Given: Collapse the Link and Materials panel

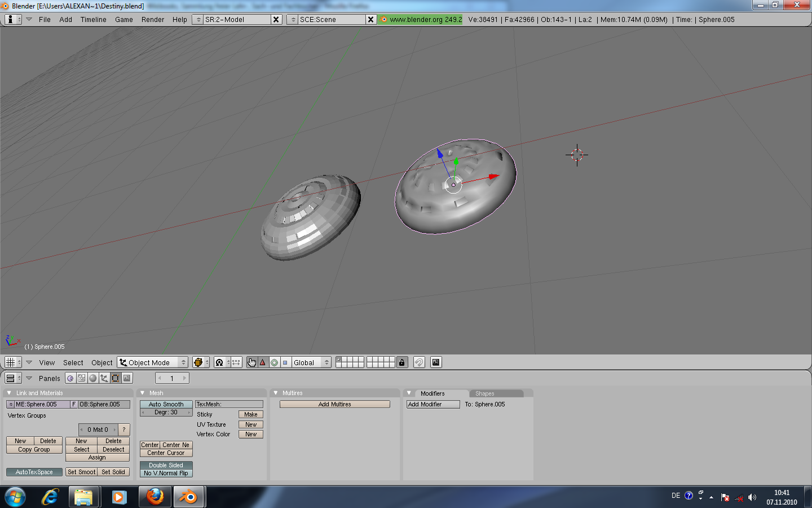Looking at the screenshot, I should pos(9,393).
